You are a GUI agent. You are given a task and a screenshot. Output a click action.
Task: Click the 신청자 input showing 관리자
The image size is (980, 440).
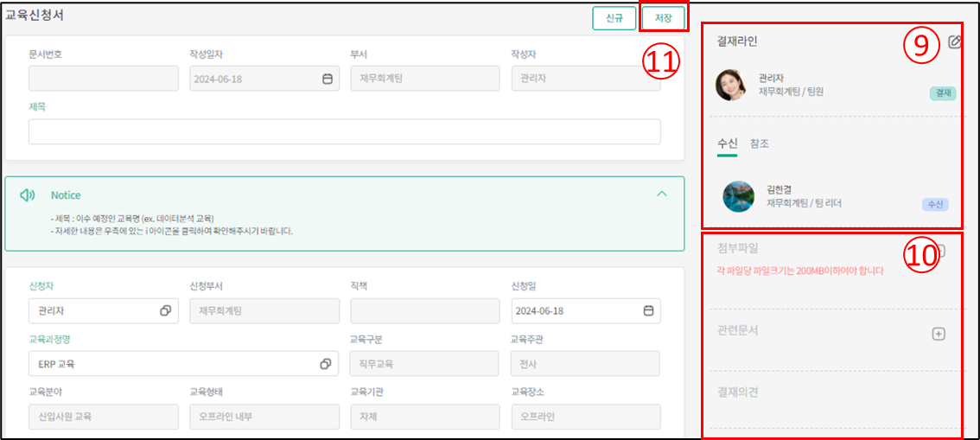tap(91, 310)
